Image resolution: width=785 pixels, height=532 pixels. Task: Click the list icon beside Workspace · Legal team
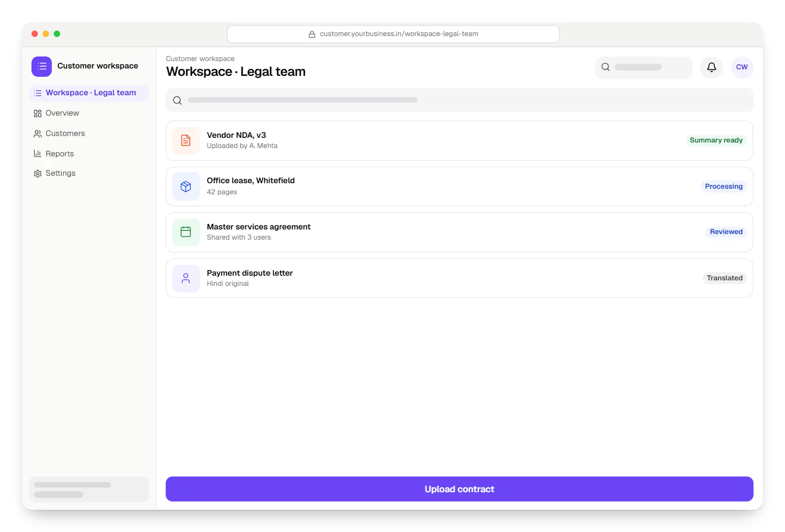tap(37, 93)
